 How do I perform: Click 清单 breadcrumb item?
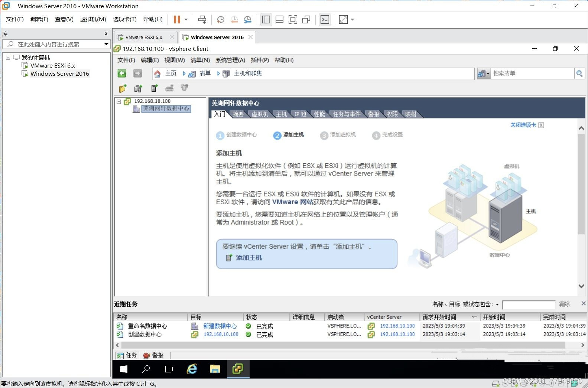[x=205, y=74]
